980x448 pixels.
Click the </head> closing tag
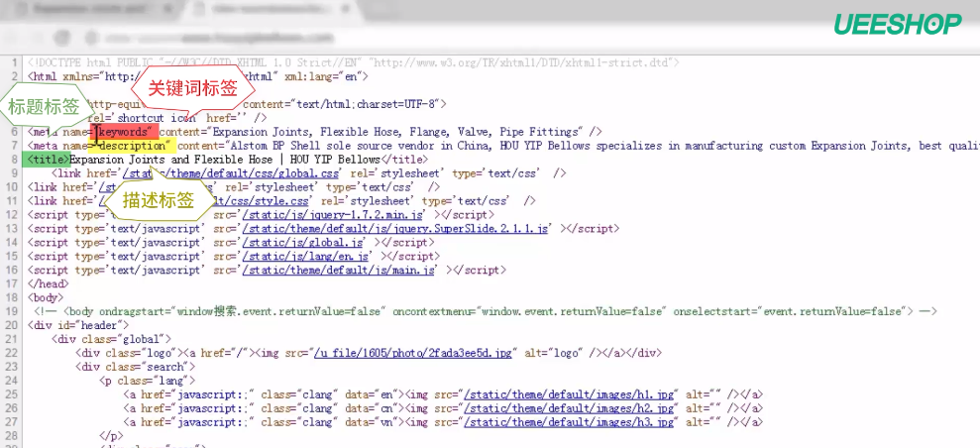coord(49,283)
